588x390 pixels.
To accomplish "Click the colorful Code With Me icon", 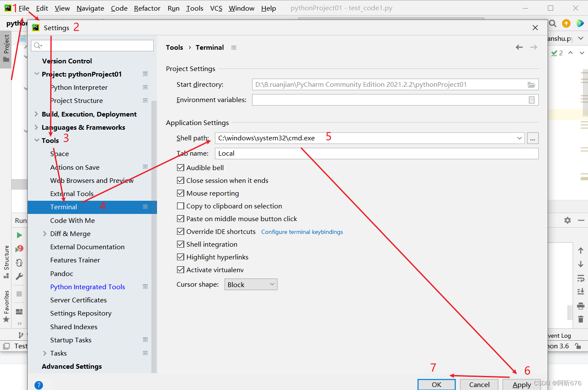I will point(580,23).
